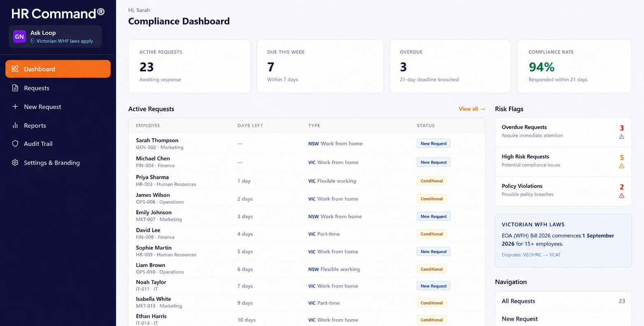
Task: Click Liam Brown's NSW Flexible working type
Action: pos(334,269)
